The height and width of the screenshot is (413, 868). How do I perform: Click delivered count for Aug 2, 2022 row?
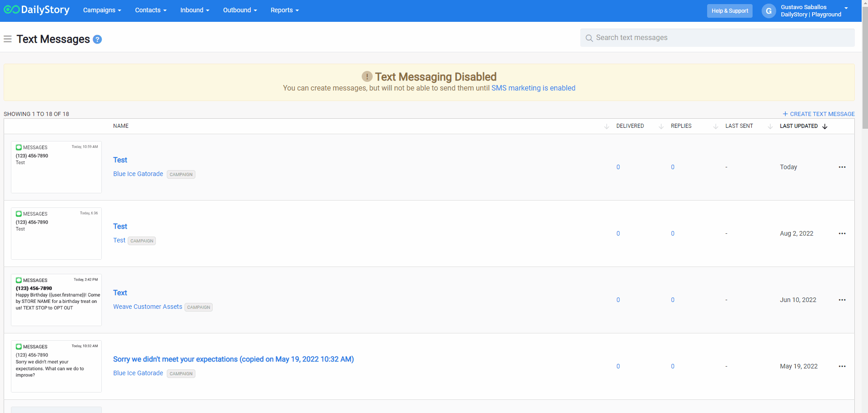[618, 233]
